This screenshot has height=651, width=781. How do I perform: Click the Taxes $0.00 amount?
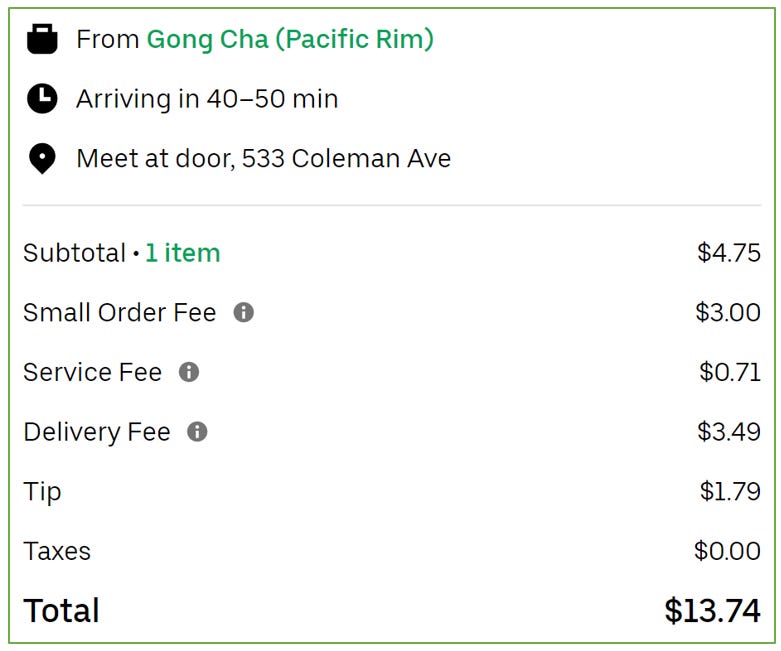[727, 551]
